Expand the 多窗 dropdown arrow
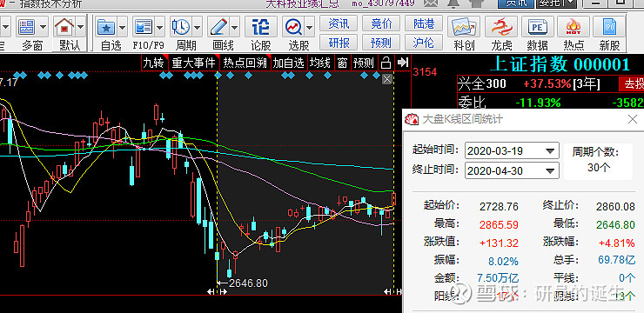 pyautogui.click(x=43, y=28)
